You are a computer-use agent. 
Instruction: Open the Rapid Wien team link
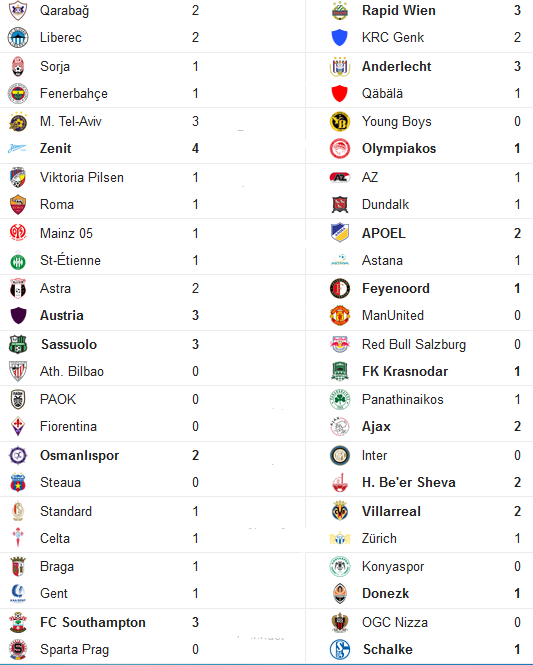pos(399,10)
